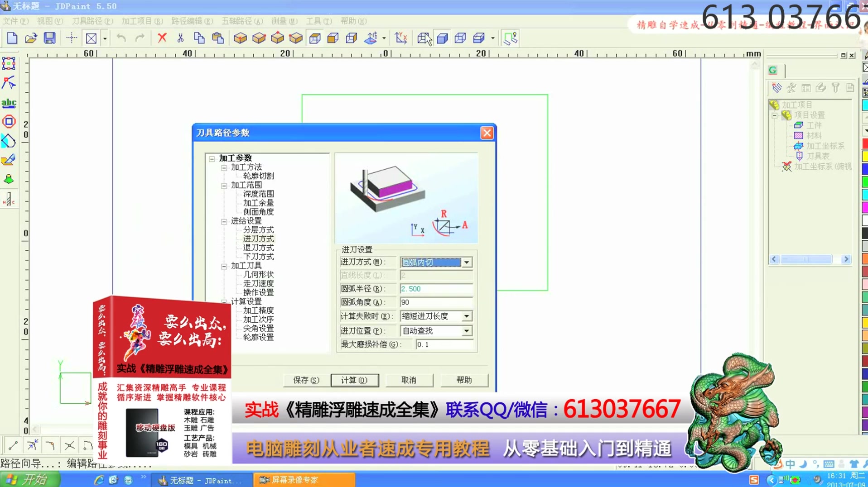Select the diamond shape tool in the left toolbar

[x=9, y=141]
